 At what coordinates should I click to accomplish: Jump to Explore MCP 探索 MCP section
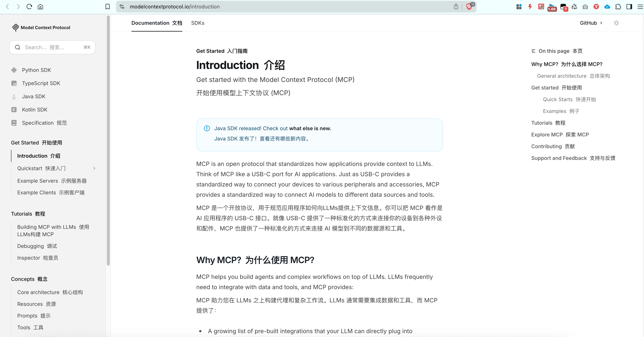pos(560,135)
